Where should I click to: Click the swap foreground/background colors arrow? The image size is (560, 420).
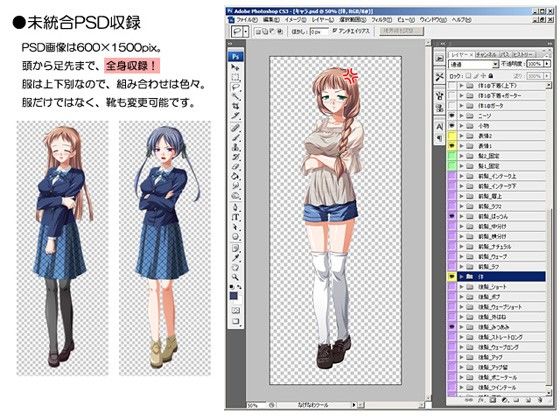click(240, 287)
